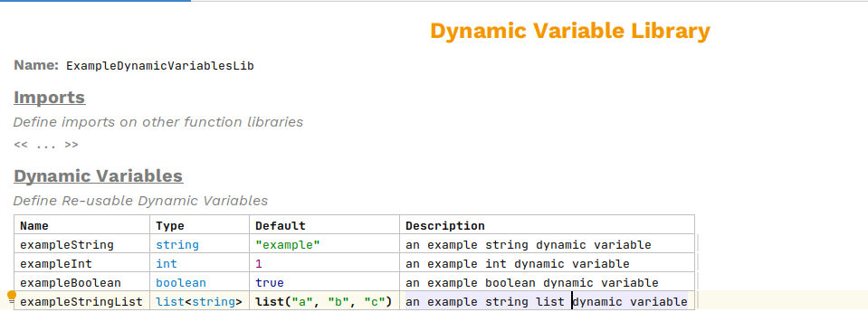Click the Dynamic Variables section heading
The width and height of the screenshot is (868, 331).
click(98, 176)
